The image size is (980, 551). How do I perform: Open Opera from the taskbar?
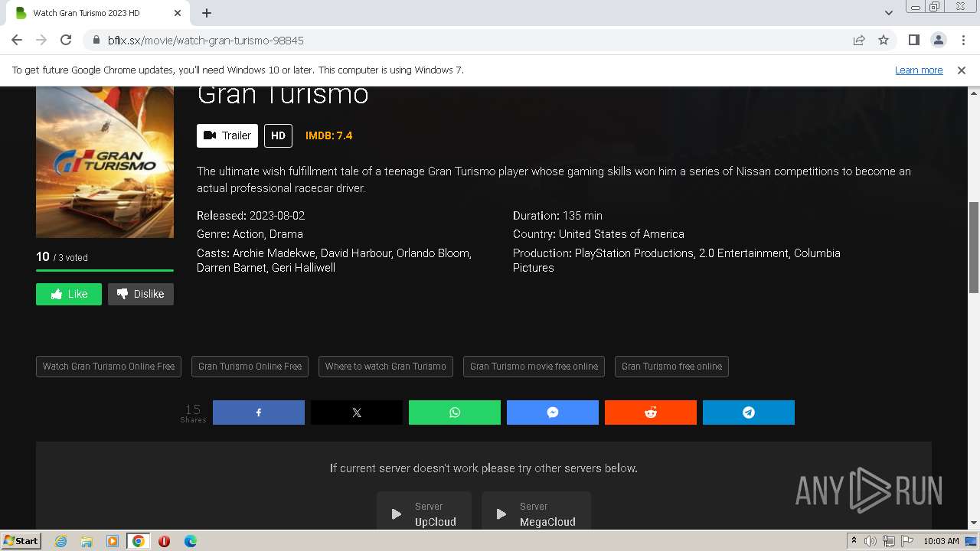click(164, 541)
